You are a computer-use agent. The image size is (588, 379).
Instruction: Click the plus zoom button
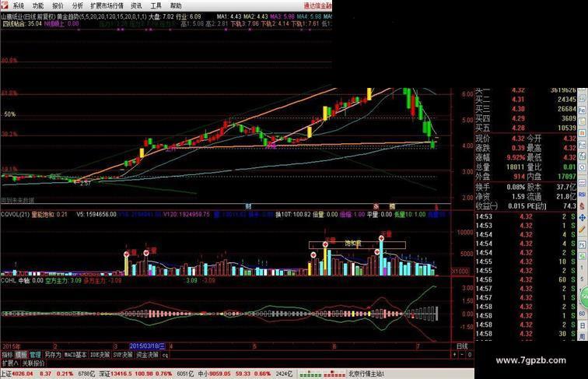tap(455, 355)
